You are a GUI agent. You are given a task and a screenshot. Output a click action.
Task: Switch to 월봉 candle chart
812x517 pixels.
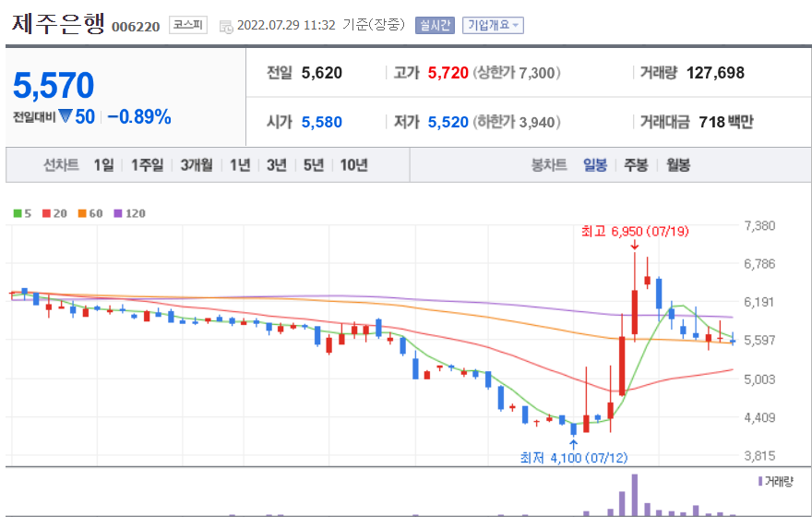(x=678, y=164)
